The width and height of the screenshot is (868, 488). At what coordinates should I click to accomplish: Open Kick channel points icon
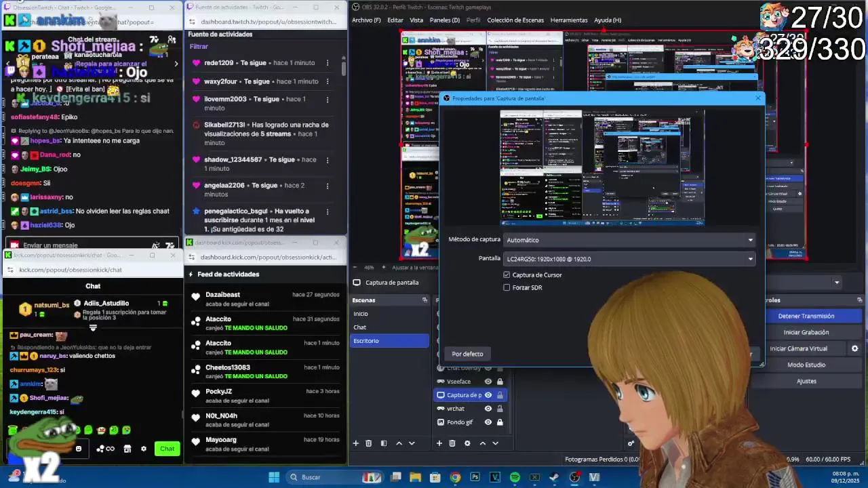click(x=105, y=449)
